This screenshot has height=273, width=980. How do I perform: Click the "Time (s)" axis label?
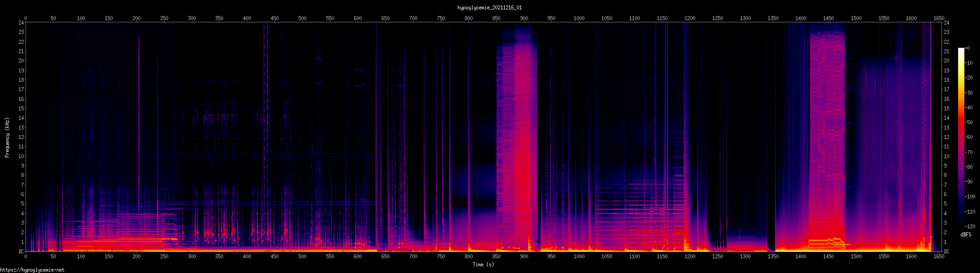pos(483,265)
